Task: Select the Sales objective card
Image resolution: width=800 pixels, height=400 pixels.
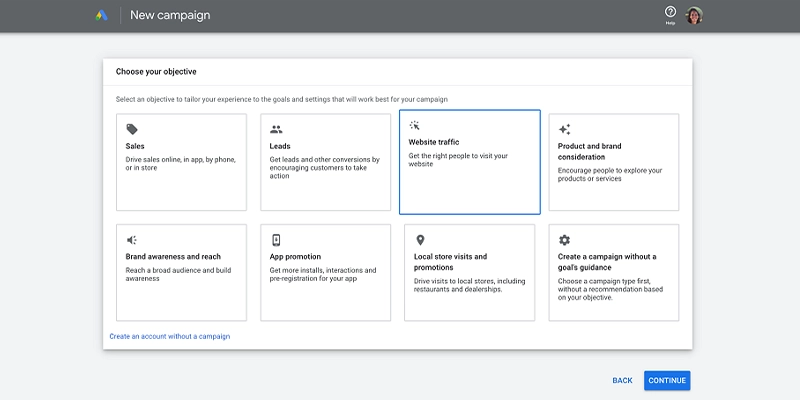Action: point(181,162)
